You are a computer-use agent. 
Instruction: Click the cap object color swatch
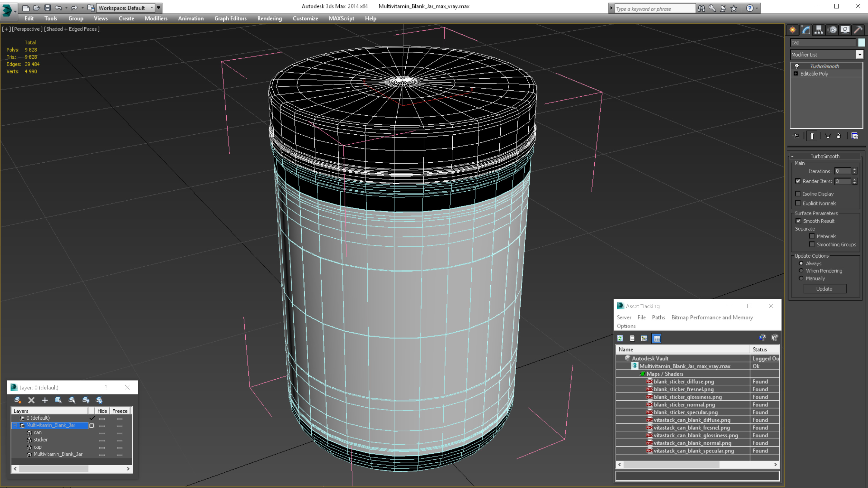click(x=861, y=42)
